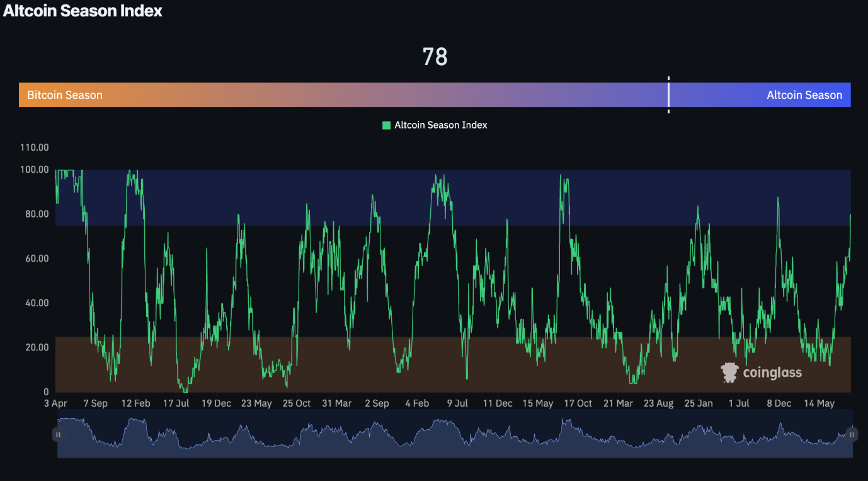Click the 17 Oct date on x-axis
Viewport: 868px width, 481px height.
578,403
